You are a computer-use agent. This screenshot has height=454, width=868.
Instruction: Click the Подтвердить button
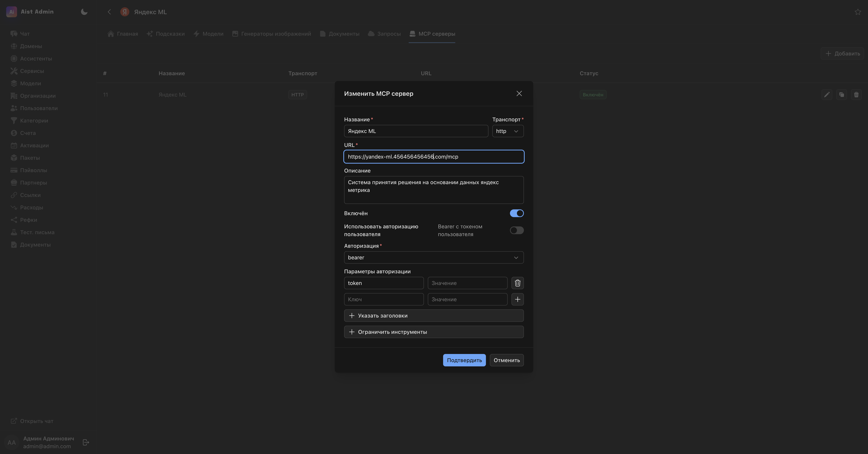464,360
